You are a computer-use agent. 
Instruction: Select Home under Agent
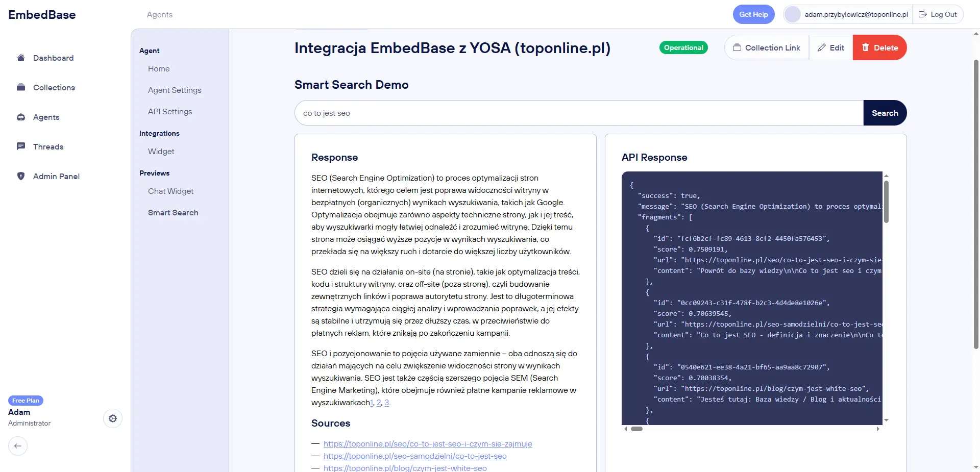click(159, 69)
